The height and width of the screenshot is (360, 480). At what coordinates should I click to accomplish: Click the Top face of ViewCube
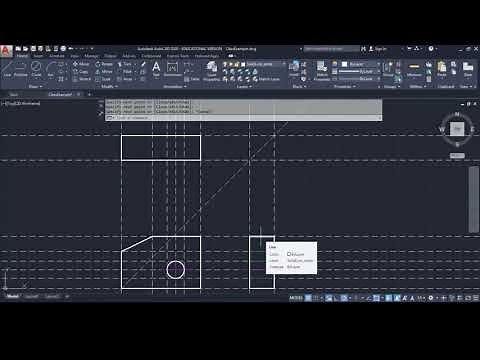(457, 128)
